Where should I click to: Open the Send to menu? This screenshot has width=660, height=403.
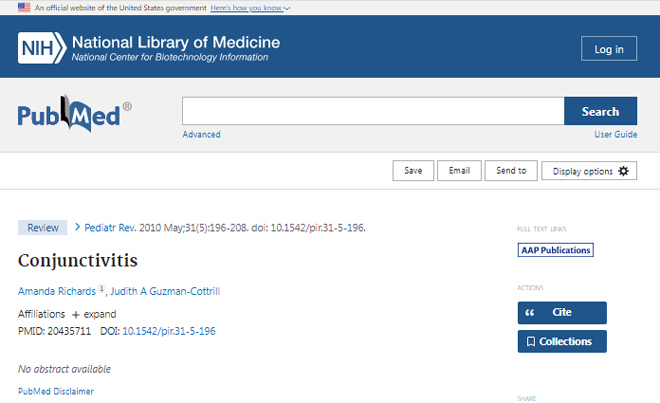511,171
